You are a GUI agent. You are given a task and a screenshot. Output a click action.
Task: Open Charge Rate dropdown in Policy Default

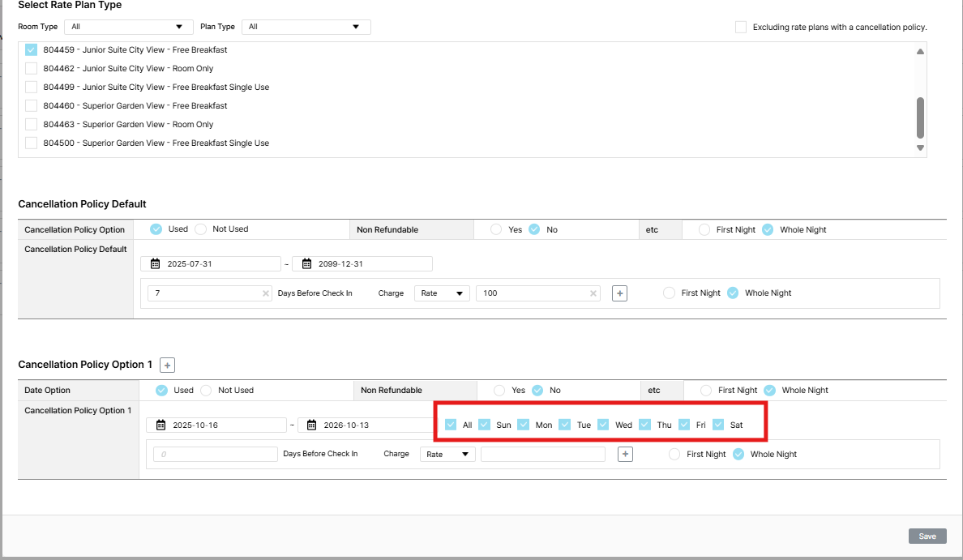point(442,293)
